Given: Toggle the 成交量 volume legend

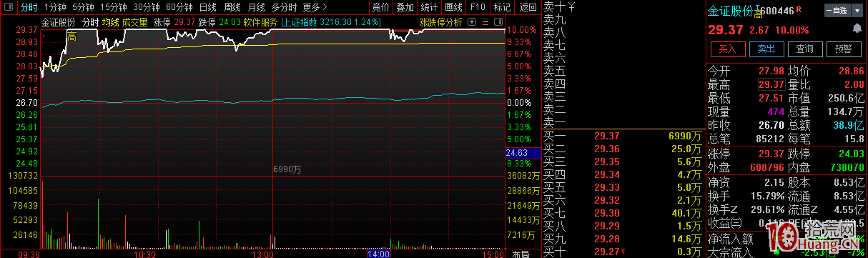Looking at the screenshot, I should (x=134, y=22).
